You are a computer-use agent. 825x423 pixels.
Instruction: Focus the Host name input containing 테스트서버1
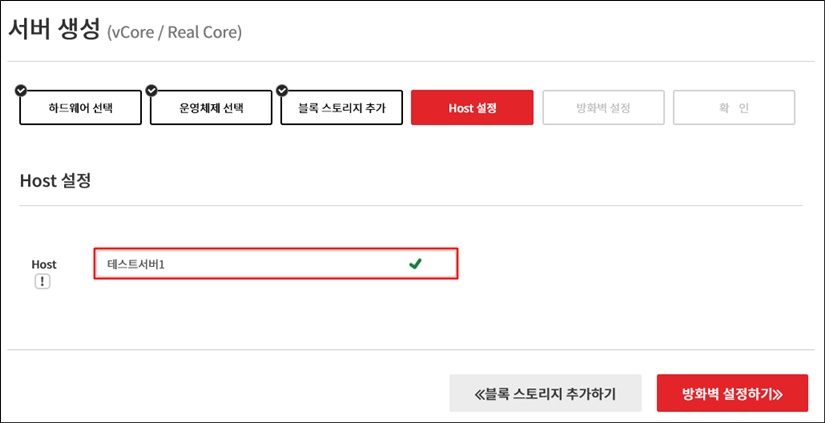pos(276,264)
